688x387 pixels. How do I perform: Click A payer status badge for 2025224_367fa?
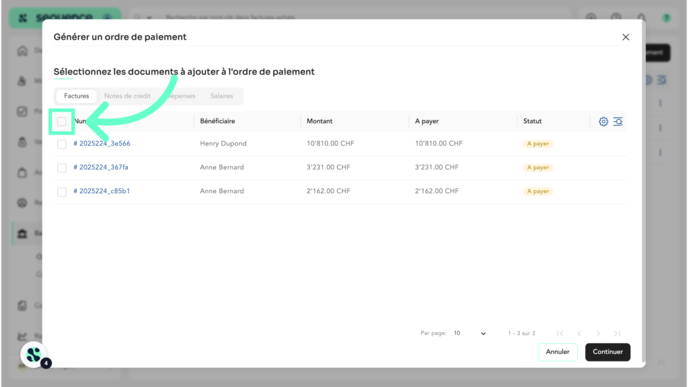538,168
